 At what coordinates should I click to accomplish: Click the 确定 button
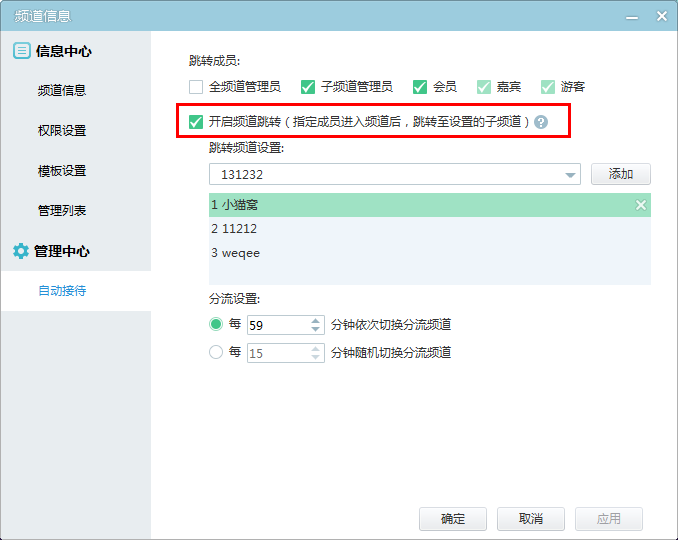(x=453, y=519)
